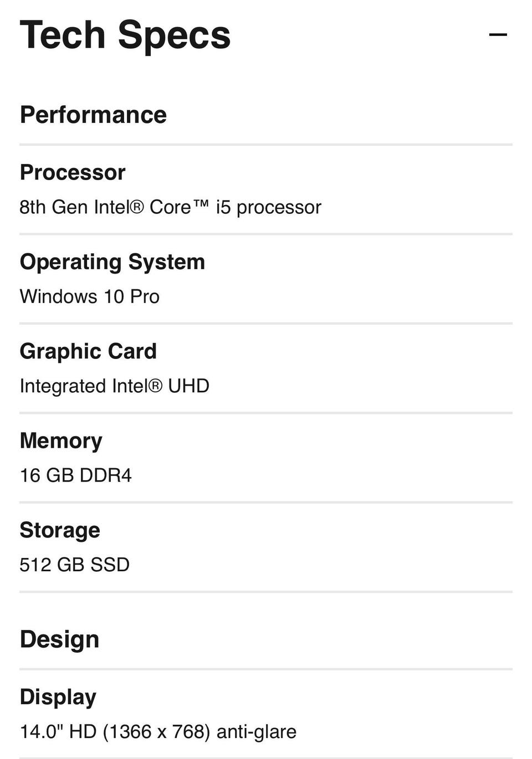Click the Memory label
The width and height of the screenshot is (532, 759).
point(61,441)
